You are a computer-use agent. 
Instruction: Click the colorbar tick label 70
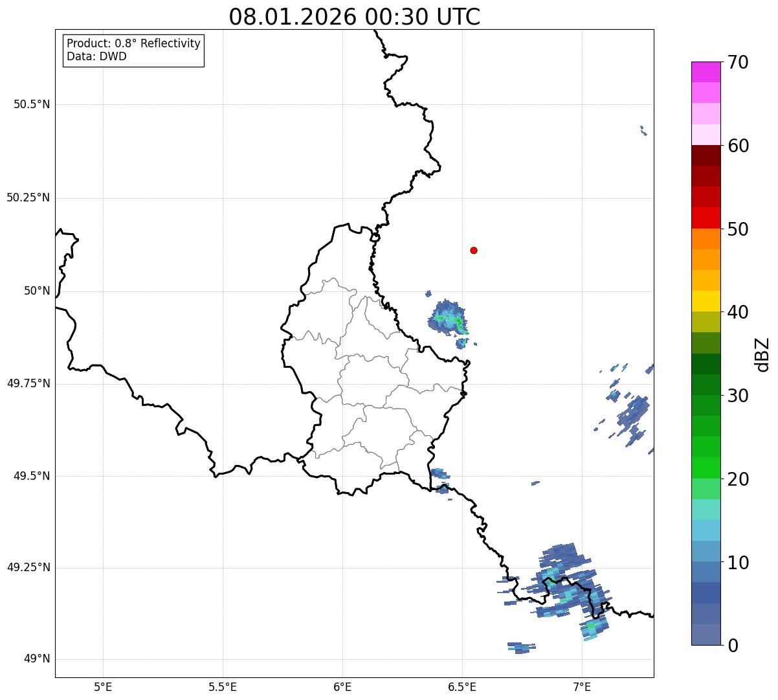(x=738, y=62)
